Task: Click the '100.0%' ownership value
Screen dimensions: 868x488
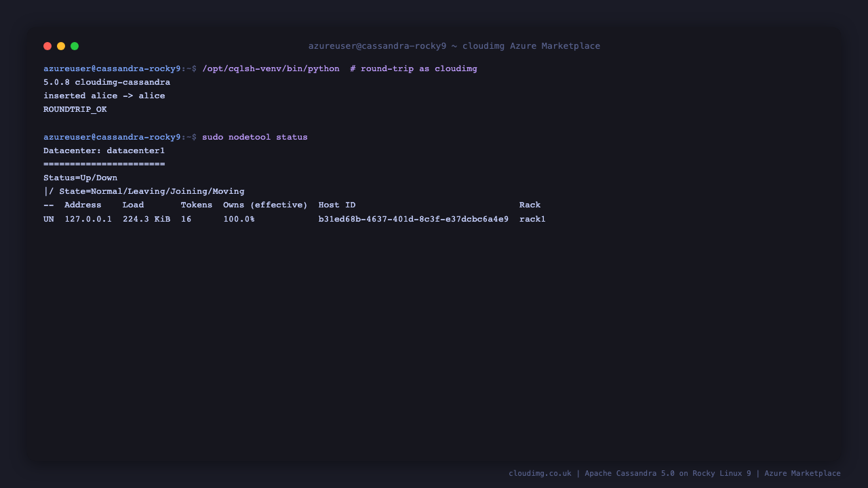Action: [239, 220]
